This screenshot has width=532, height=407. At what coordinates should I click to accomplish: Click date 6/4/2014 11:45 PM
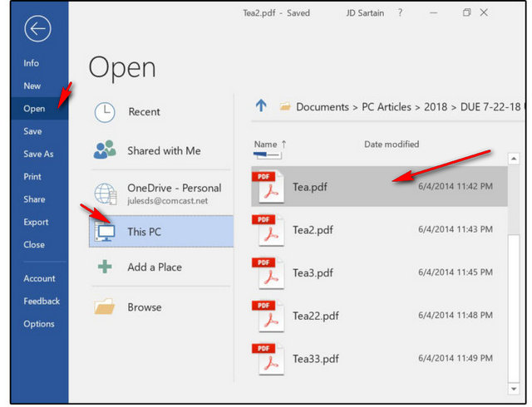[456, 272]
